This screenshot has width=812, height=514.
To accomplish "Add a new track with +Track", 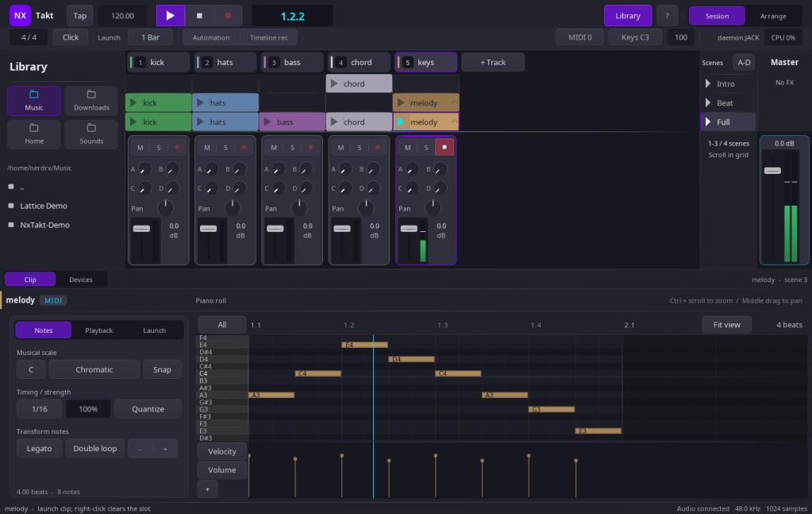I will coord(492,62).
